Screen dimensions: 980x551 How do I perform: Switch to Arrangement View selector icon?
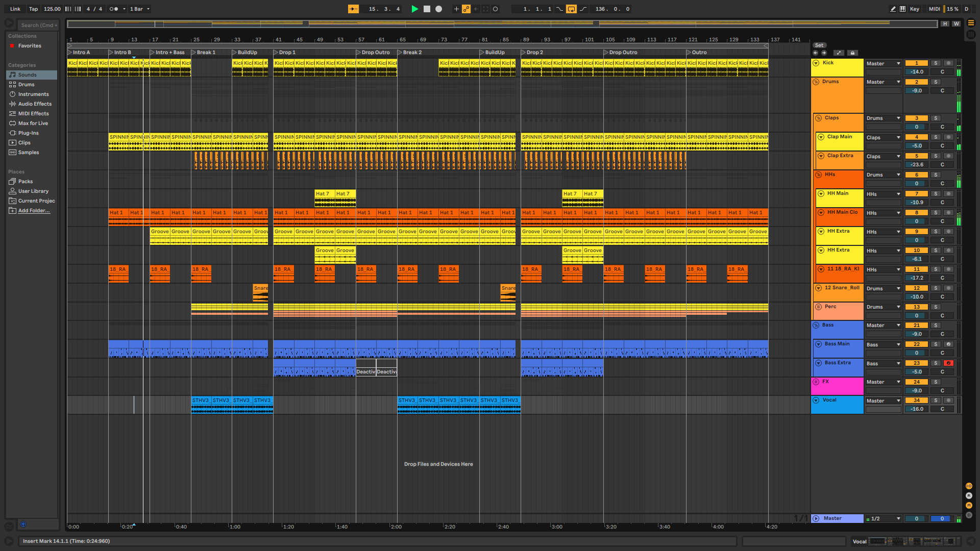[x=971, y=23]
